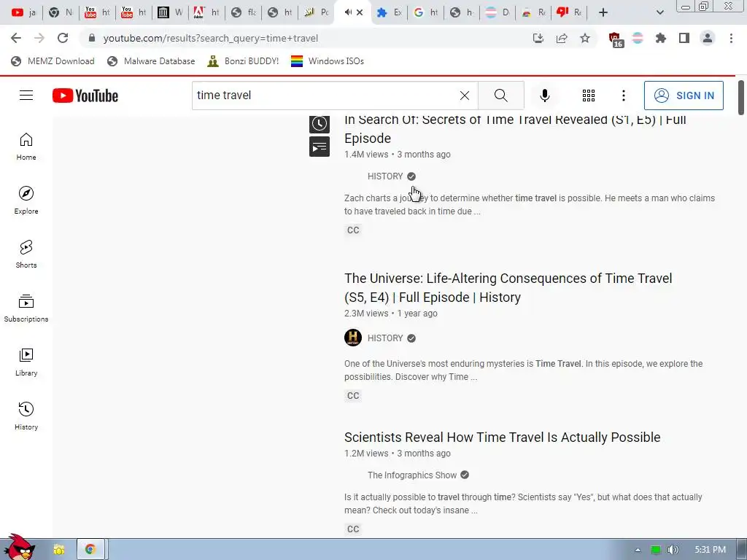This screenshot has height=560, width=747.
Task: Start voice search with the microphone icon
Action: click(544, 96)
